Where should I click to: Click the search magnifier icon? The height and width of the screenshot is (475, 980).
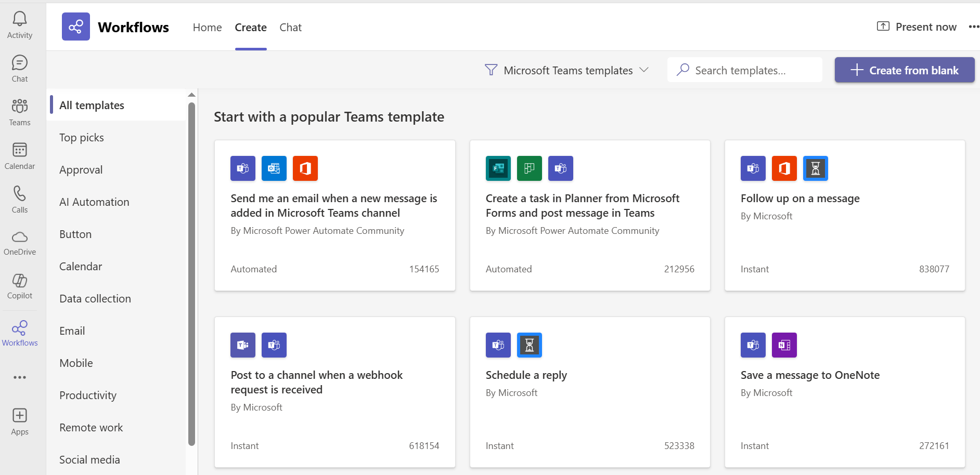pos(683,70)
